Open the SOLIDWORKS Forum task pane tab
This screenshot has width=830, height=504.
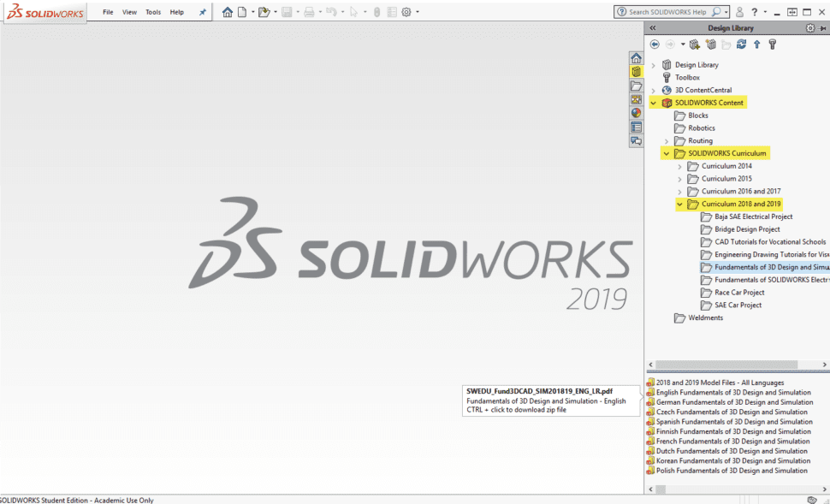[637, 141]
